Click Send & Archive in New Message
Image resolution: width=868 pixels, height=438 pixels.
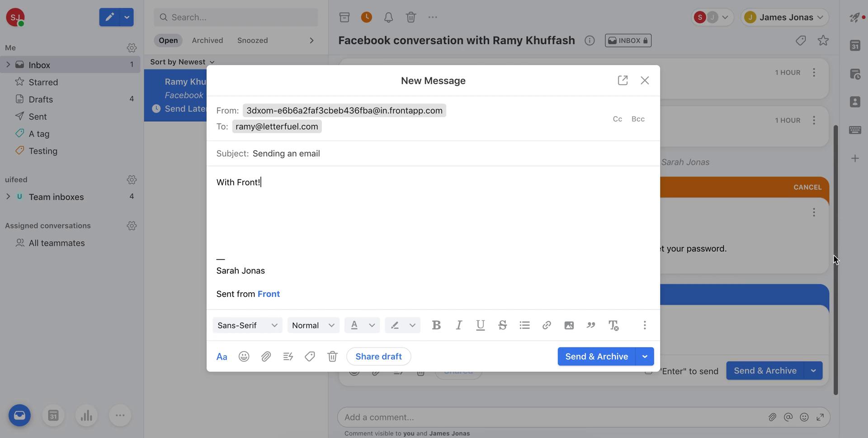(596, 357)
